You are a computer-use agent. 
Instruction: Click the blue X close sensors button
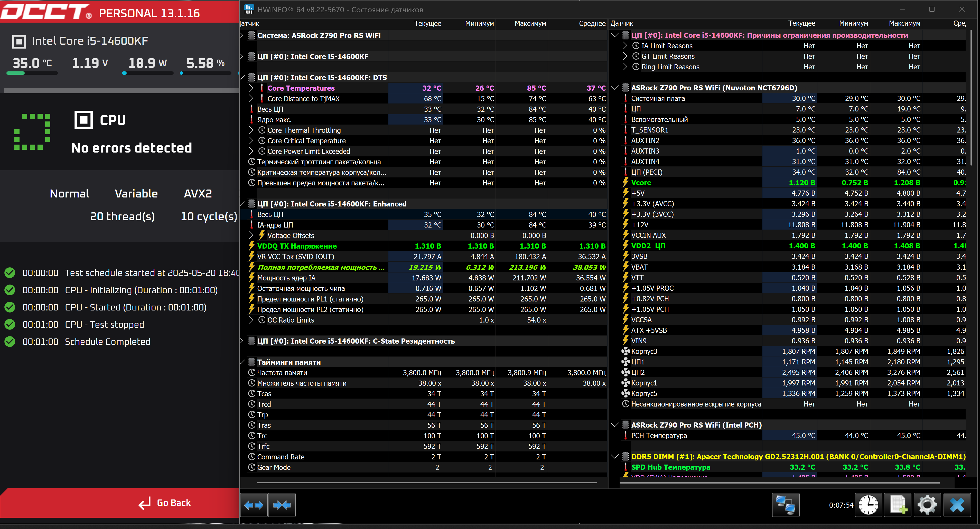click(x=957, y=505)
